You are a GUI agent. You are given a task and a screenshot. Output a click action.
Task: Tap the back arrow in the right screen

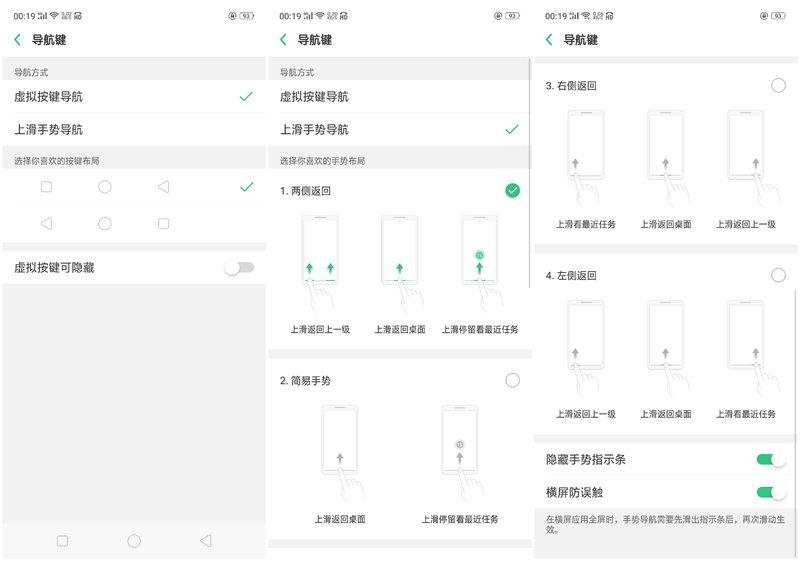(549, 40)
